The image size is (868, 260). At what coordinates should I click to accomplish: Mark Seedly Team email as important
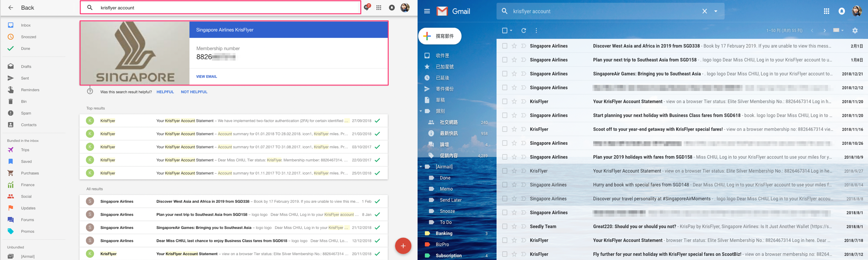(524, 226)
